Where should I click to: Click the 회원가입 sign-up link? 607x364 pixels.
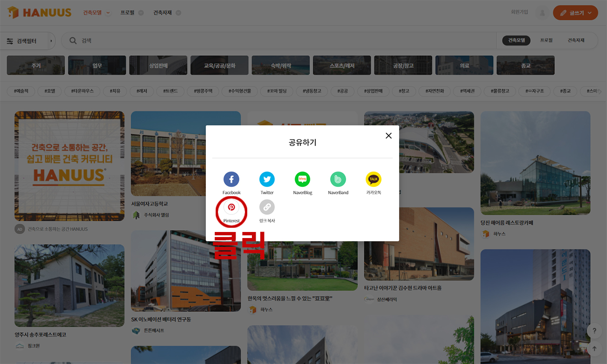coord(519,12)
